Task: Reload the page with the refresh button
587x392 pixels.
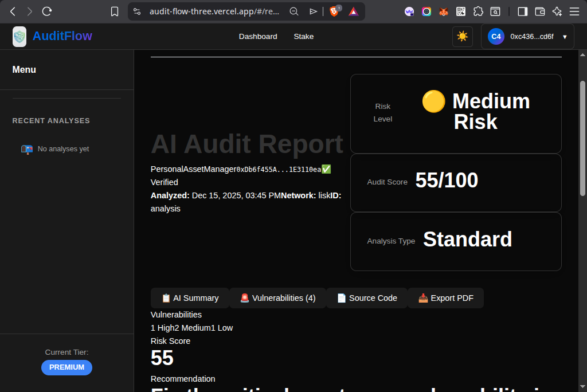Action: tap(47, 11)
